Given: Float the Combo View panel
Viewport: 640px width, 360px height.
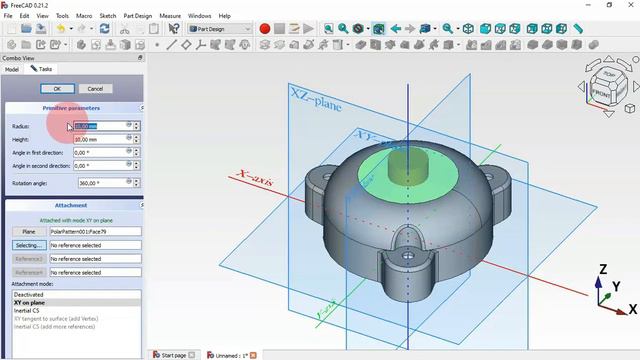Looking at the screenshot, I should [140, 58].
